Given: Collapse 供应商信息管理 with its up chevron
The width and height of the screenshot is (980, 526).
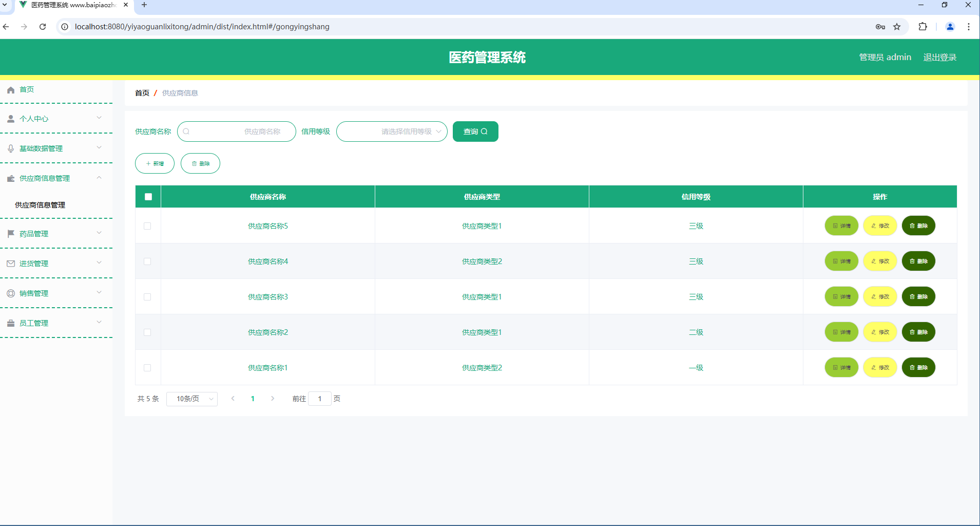Looking at the screenshot, I should (x=99, y=178).
